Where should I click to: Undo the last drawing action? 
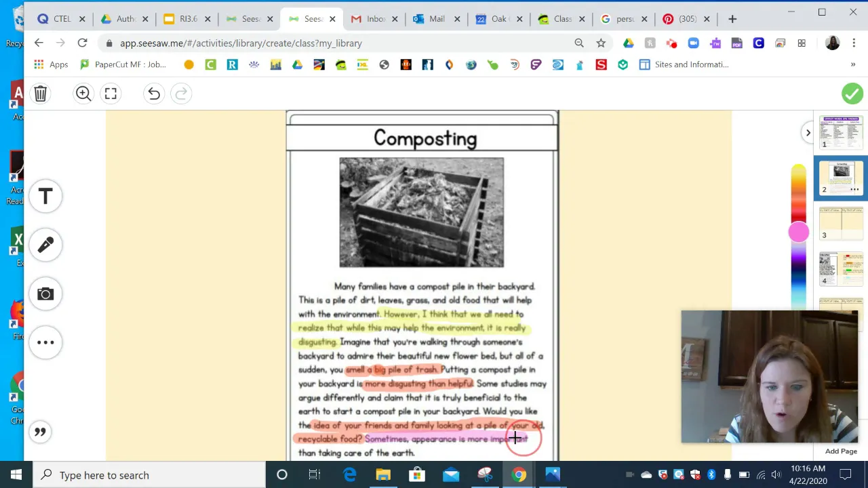point(154,94)
